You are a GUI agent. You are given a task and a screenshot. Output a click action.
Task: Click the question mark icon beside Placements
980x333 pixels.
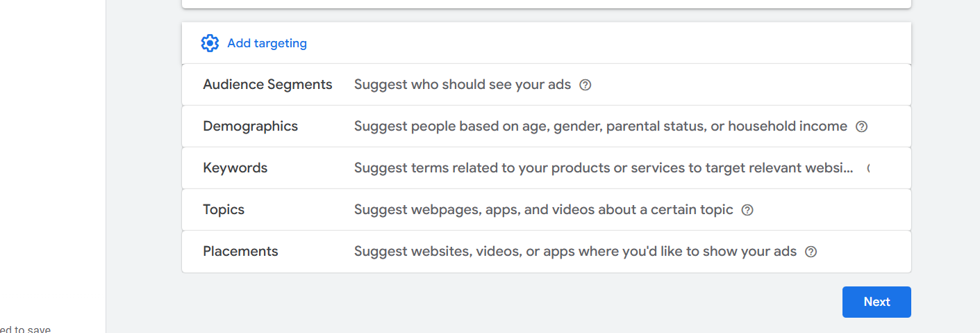point(811,252)
